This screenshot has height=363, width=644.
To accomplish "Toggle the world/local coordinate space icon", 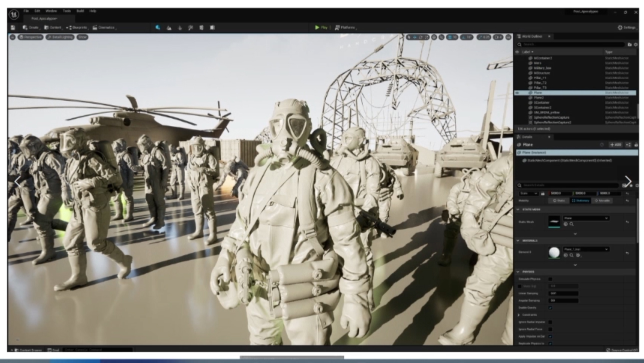I will click(435, 37).
